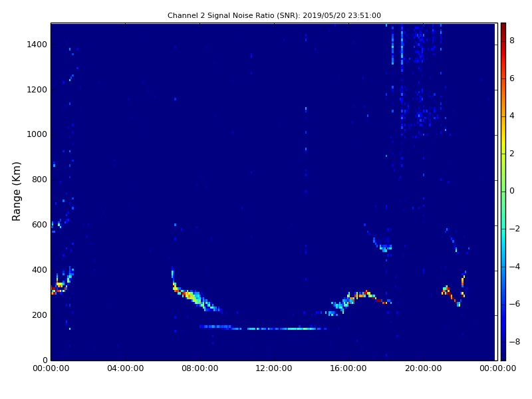The image size is (532, 399).
Task: Click the green middle of the colorbar
Action: [x=503, y=192]
